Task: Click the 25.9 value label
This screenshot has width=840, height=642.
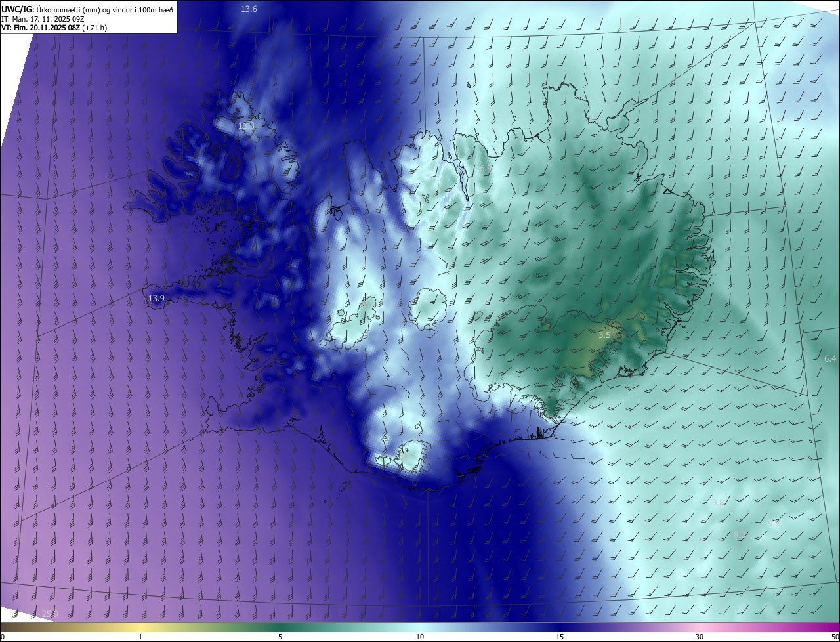Action: [50, 614]
